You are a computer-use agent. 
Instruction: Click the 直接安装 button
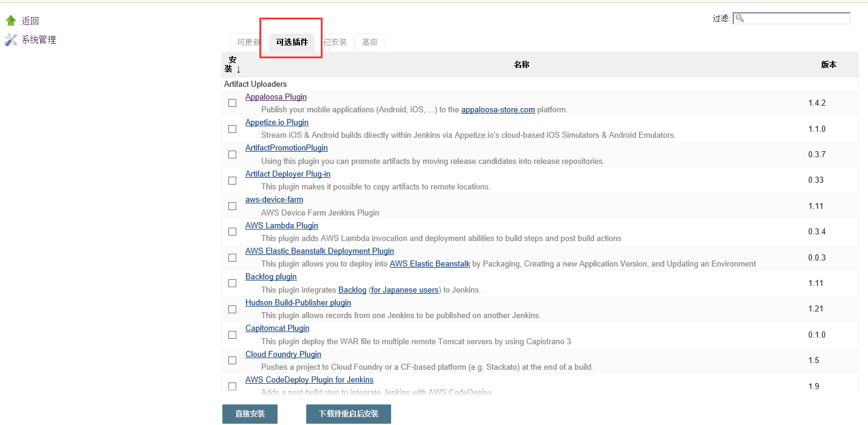250,413
